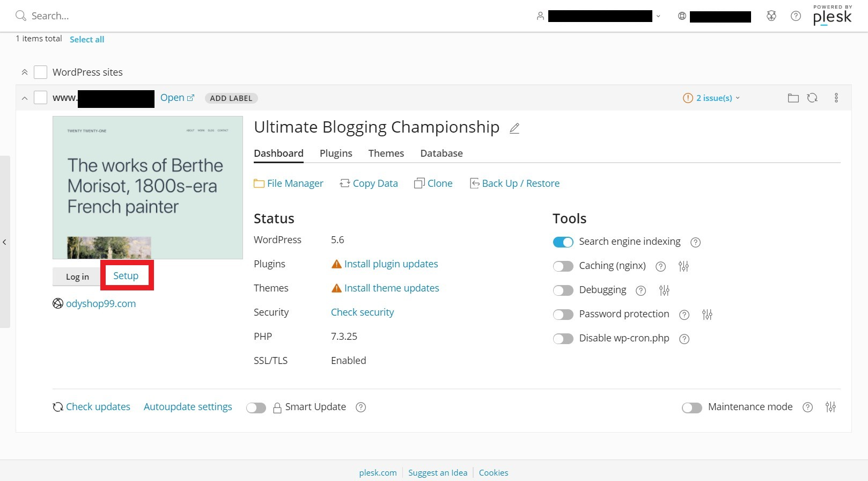Open Debugging settings sliders icon
The image size is (868, 481).
coord(664,290)
